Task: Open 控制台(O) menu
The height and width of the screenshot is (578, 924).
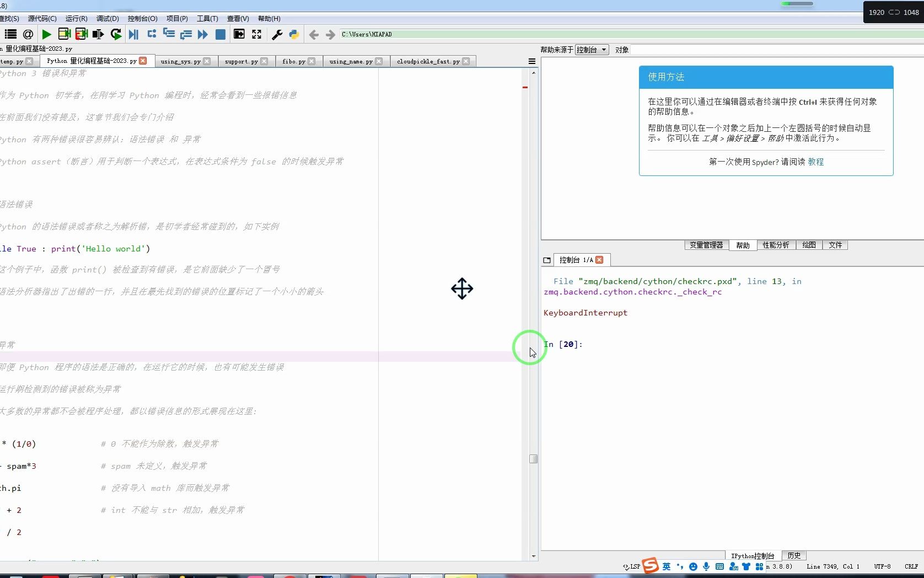Action: (142, 18)
